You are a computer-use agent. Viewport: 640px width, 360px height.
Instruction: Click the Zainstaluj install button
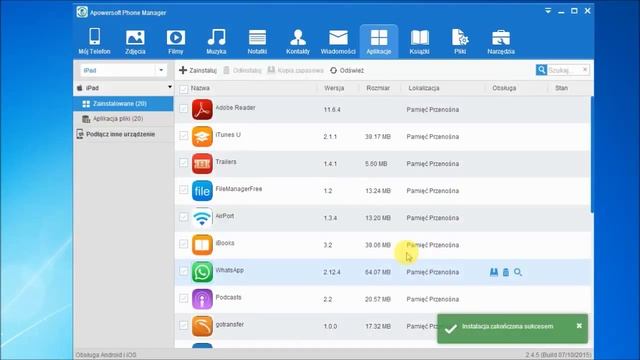198,70
